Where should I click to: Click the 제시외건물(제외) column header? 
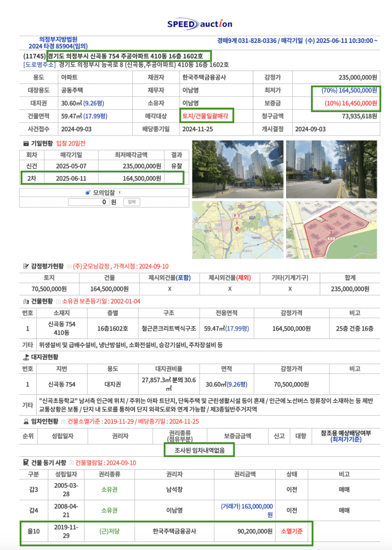(230, 278)
